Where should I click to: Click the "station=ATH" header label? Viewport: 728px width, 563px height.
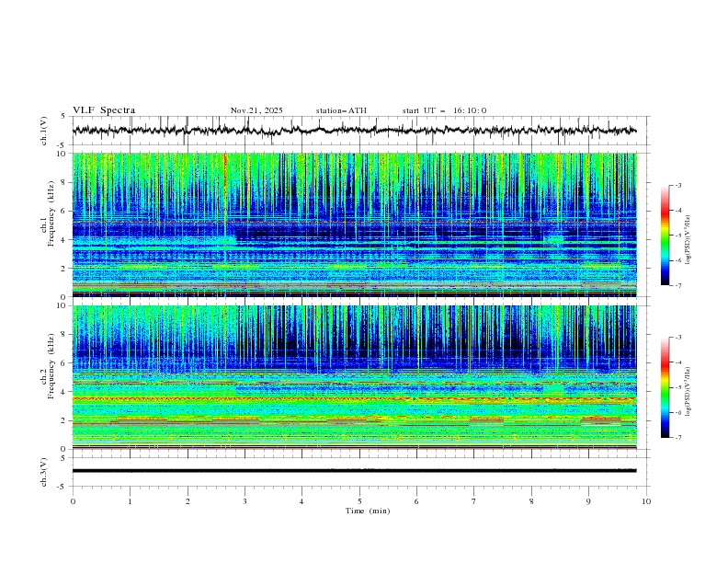click(x=341, y=110)
